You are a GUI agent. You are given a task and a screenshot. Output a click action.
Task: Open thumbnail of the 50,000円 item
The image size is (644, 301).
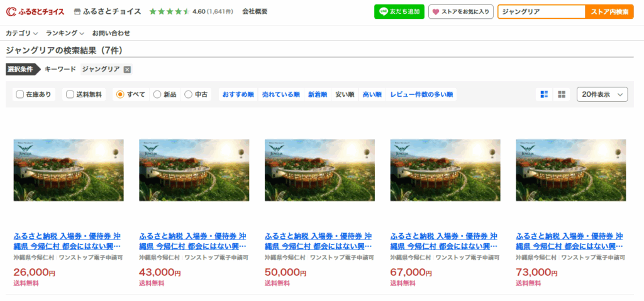320,170
